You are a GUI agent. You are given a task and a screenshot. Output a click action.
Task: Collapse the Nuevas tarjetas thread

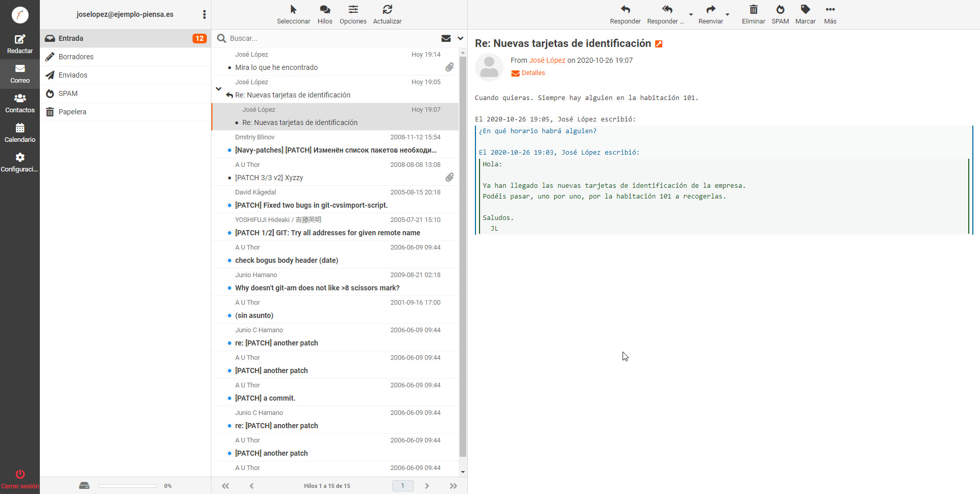click(219, 89)
